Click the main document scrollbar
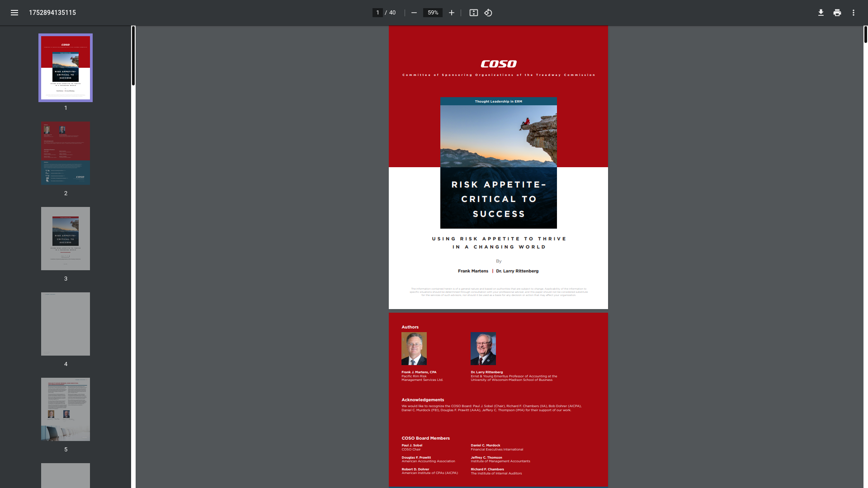Image resolution: width=868 pixels, height=488 pixels. tap(866, 34)
